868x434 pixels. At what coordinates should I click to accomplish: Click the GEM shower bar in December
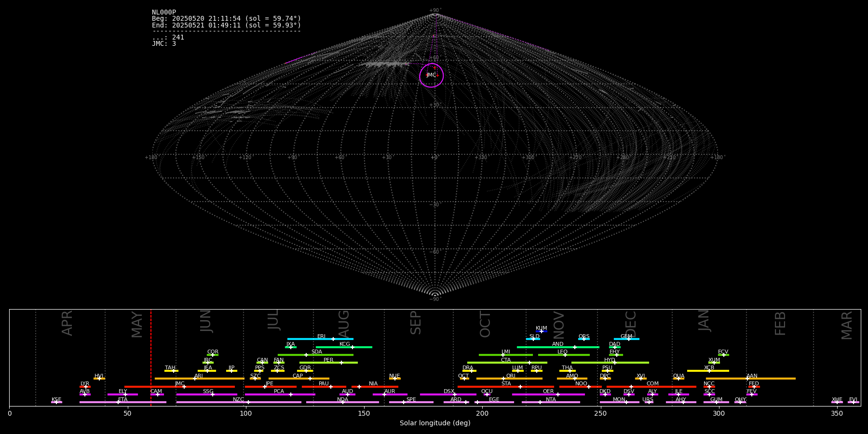626,339
